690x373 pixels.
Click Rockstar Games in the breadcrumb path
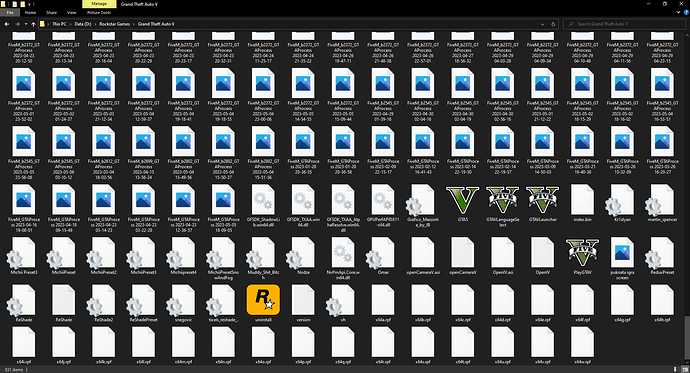click(x=114, y=24)
